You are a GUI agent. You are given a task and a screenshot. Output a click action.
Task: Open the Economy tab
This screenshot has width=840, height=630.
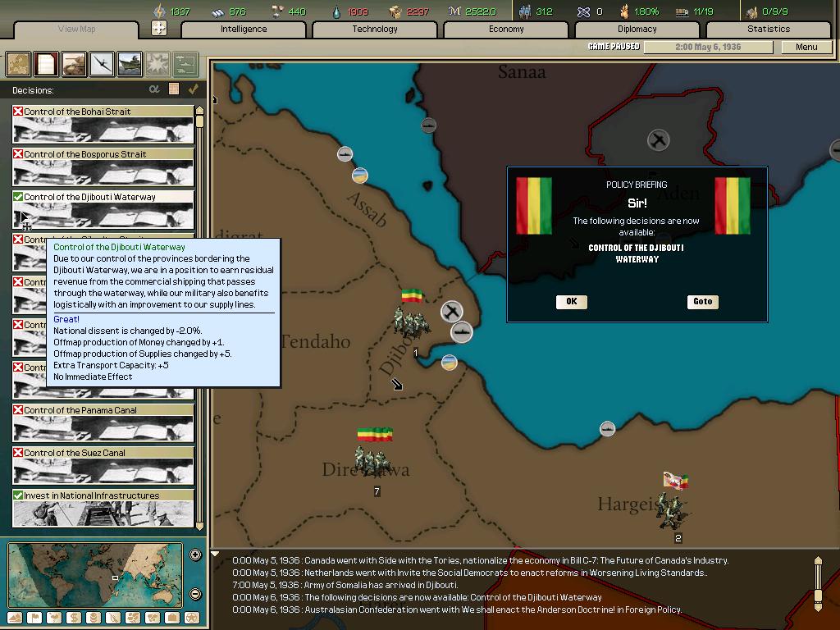coord(506,29)
